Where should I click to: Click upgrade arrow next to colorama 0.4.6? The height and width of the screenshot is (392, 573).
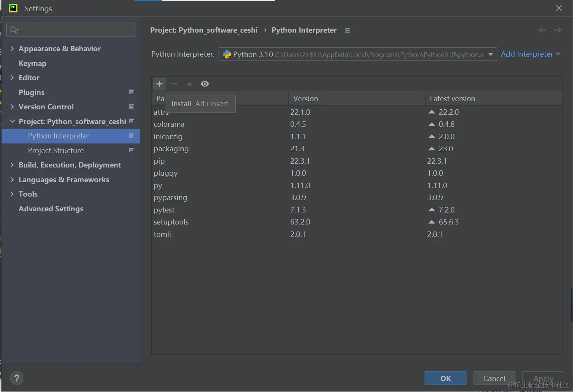coord(431,124)
